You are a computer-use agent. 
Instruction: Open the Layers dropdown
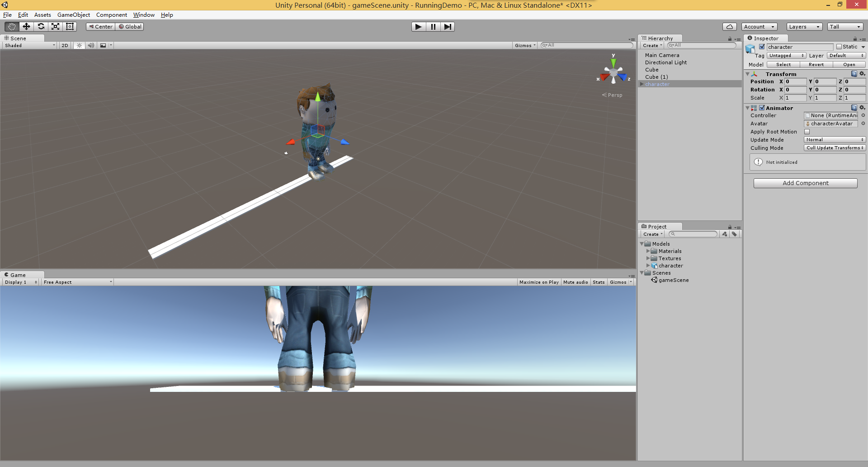tap(804, 27)
